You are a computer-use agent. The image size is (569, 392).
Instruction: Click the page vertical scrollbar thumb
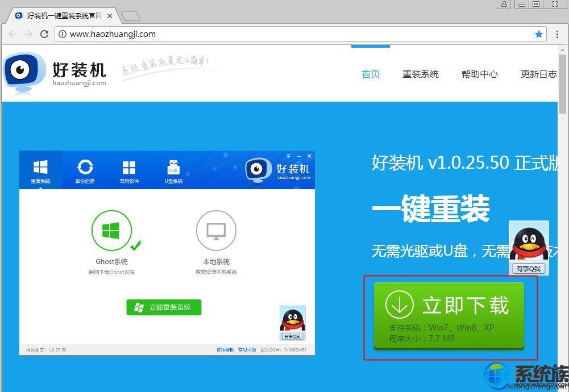coord(563,84)
